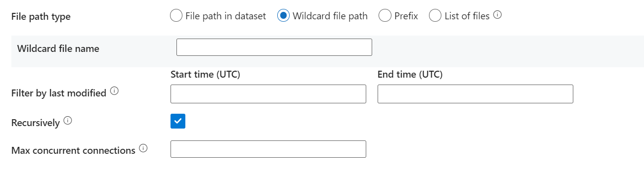Viewport: 644px width, 178px height.
Task: Click the Filter by last modified label
Action: pos(59,93)
